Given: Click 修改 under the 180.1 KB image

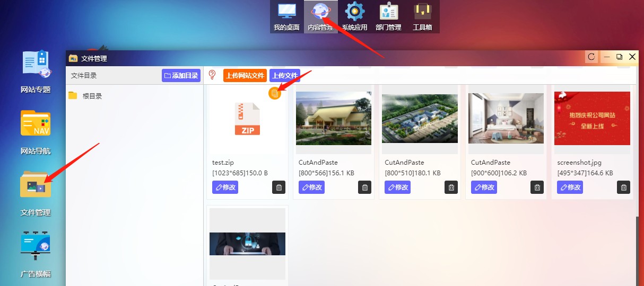Looking at the screenshot, I should pyautogui.click(x=398, y=187).
